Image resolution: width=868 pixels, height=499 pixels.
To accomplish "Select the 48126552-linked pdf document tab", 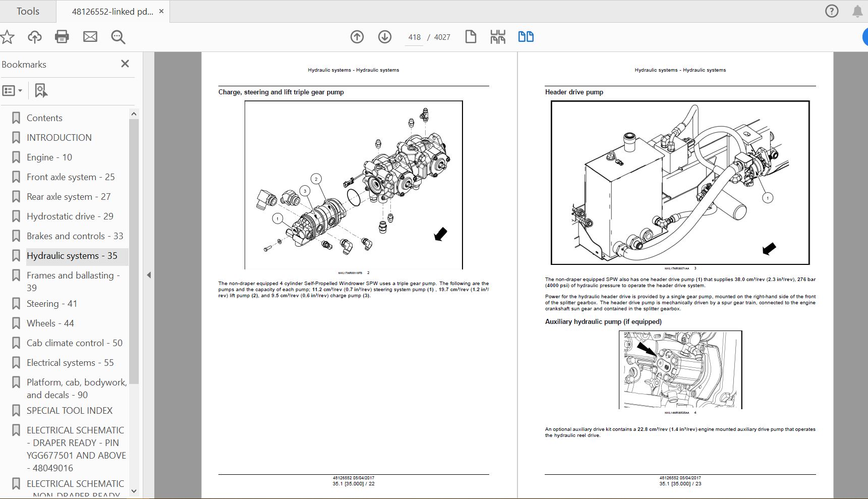I will [x=111, y=11].
